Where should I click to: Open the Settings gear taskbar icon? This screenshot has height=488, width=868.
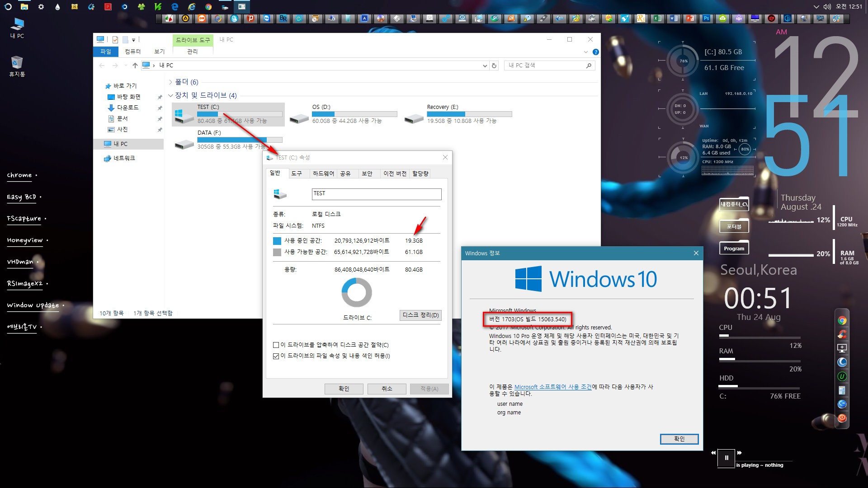41,7
